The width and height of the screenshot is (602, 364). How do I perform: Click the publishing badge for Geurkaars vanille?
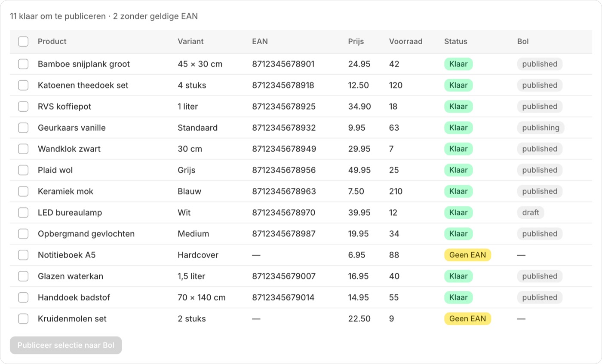(541, 128)
